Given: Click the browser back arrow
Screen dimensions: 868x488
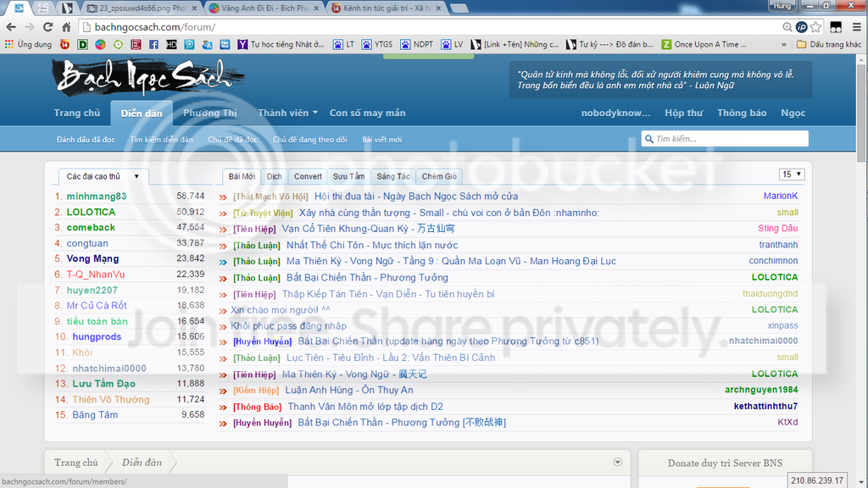Looking at the screenshot, I should click(x=12, y=27).
